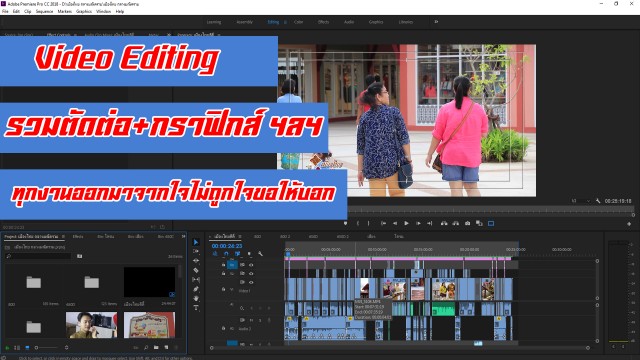The width and height of the screenshot is (640, 360).
Task: Open the Project panel menu
Action: 63,236
